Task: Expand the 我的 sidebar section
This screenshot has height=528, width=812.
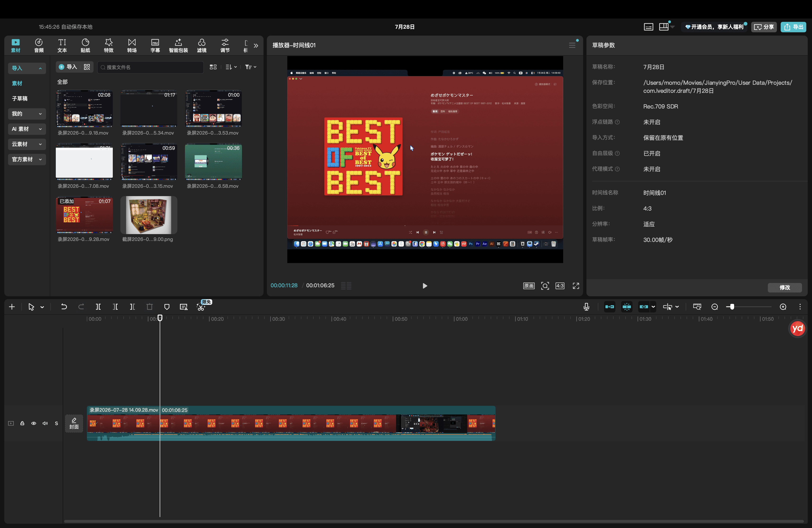Action: tap(27, 113)
